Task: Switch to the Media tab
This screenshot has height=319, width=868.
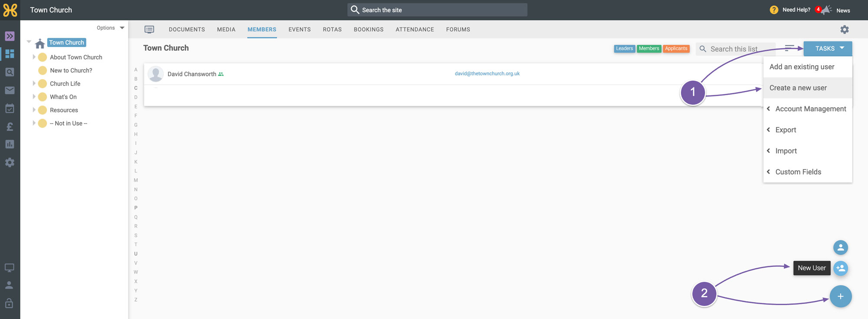Action: click(x=226, y=30)
